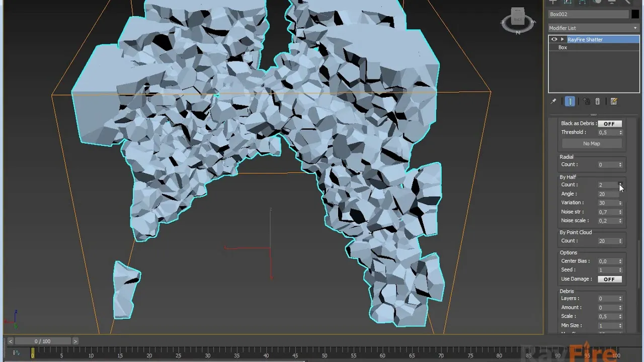Open the Hierarchy command panel tab

click(x=582, y=2)
